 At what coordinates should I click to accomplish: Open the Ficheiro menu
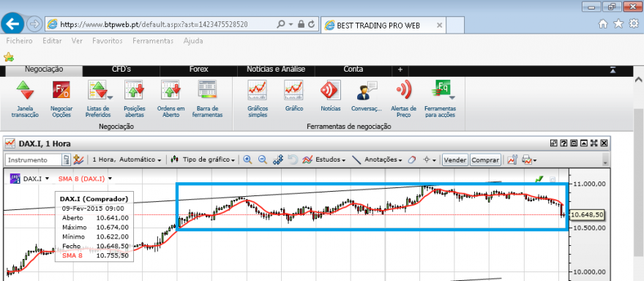tap(19, 41)
